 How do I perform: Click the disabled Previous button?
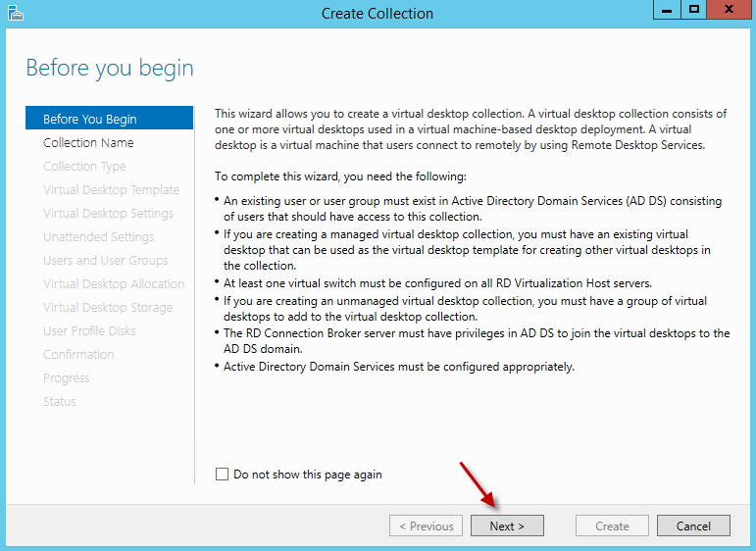point(426,526)
